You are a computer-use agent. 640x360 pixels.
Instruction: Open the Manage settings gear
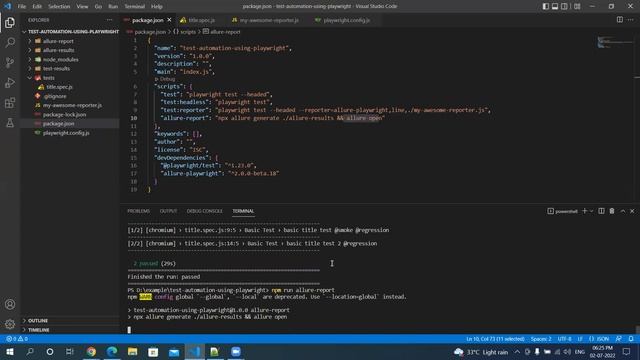point(10,324)
